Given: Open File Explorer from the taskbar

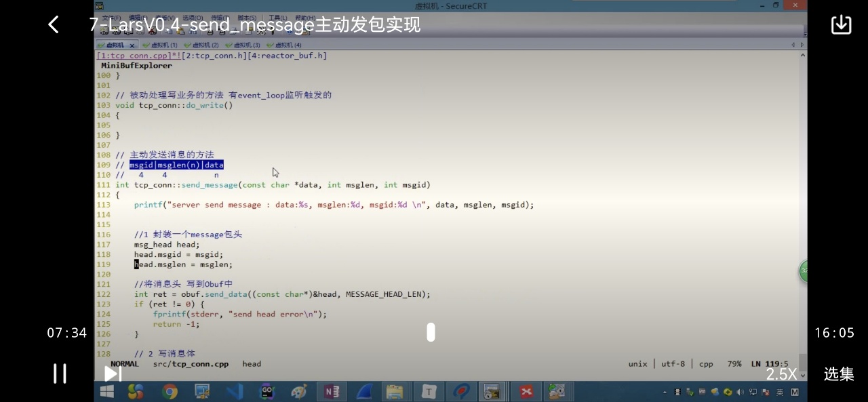Looking at the screenshot, I should [x=396, y=392].
